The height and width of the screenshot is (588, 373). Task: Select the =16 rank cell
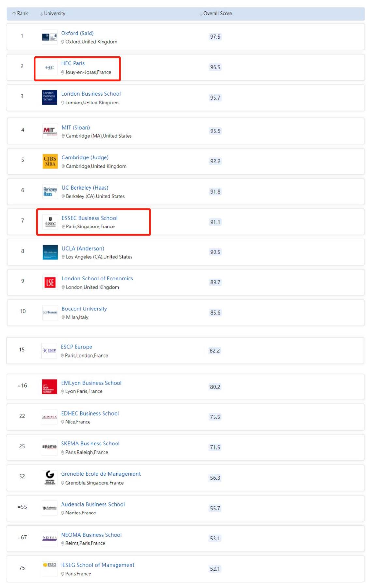coord(22,386)
